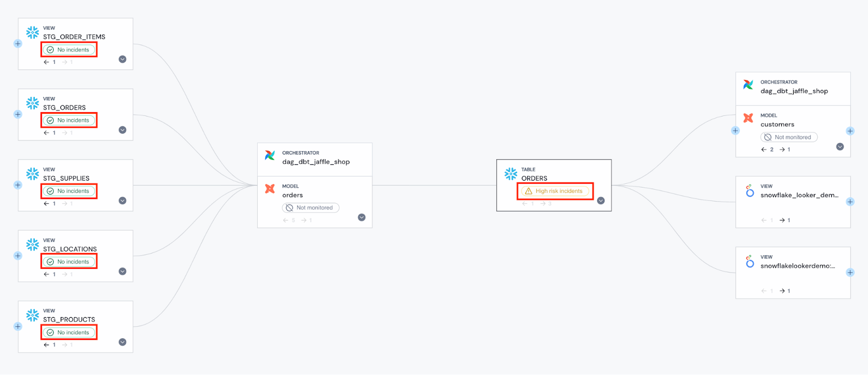Click the dbt icon on customers model
Image resolution: width=868 pixels, height=375 pixels.
749,118
